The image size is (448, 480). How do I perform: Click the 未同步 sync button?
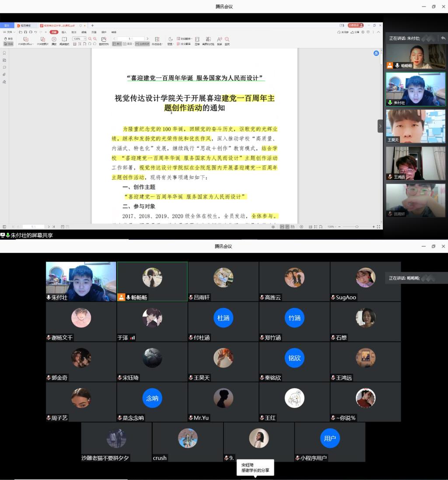[x=343, y=32]
